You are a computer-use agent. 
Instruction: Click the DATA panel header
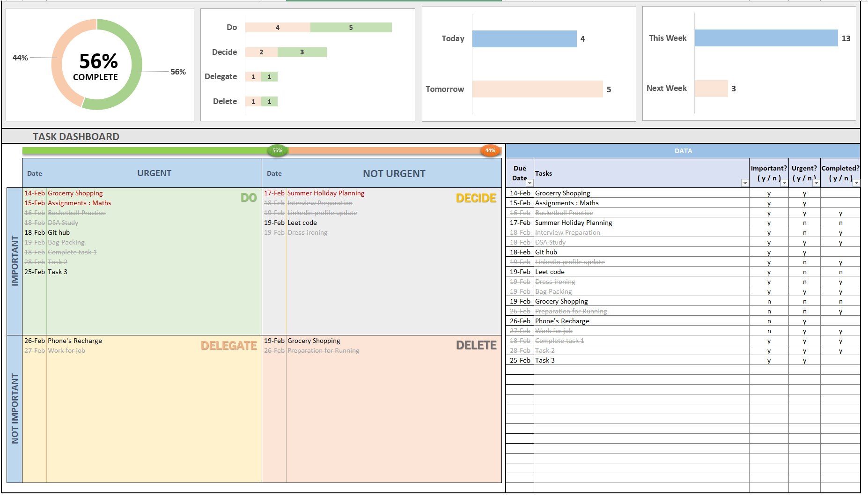tap(684, 151)
